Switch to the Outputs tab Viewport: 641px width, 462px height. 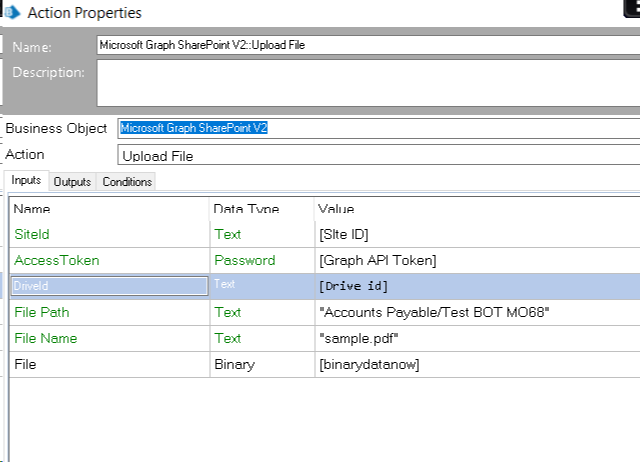pyautogui.click(x=72, y=182)
